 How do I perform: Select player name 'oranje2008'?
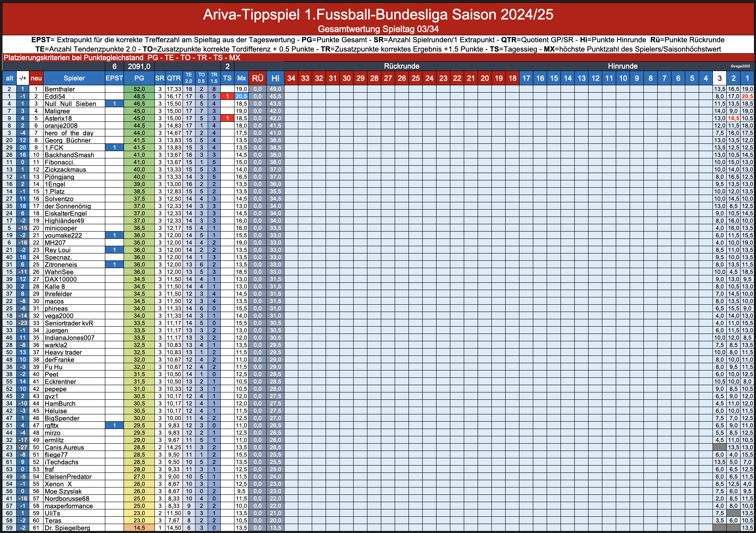point(61,126)
